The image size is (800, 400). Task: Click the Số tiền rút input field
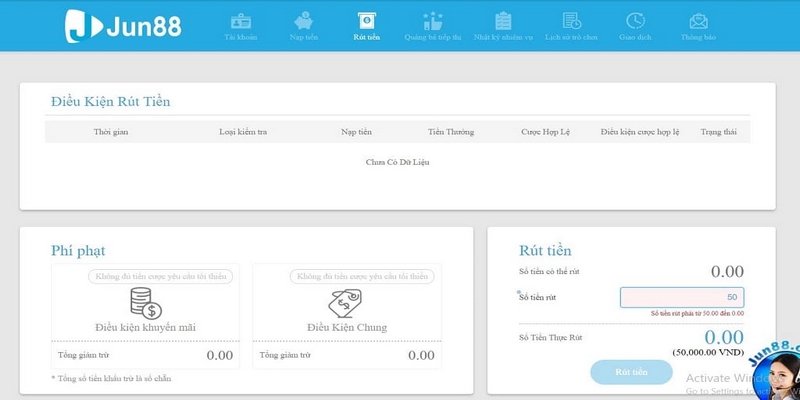coord(681,297)
